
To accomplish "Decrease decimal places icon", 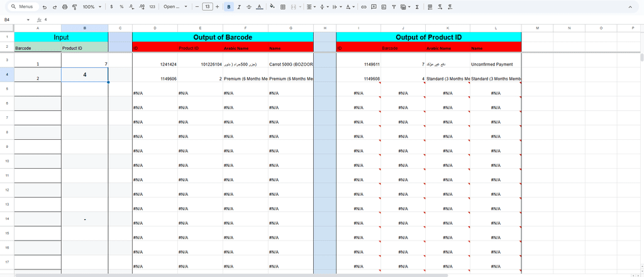I will [131, 7].
